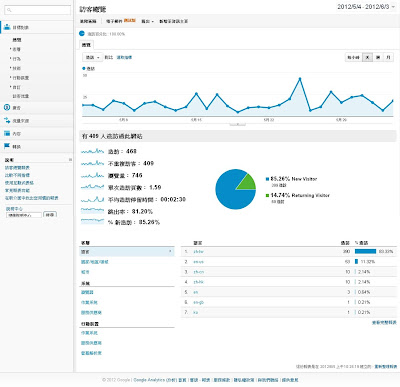This screenshot has height=387, width=400.
Task: Click the blue segment circle icon showing 100.00%
Action: coord(82,33)
